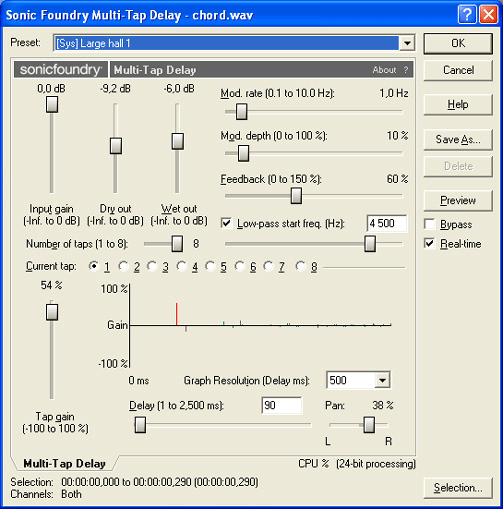Click the Low-pass frequency slider handle

pos(370,244)
